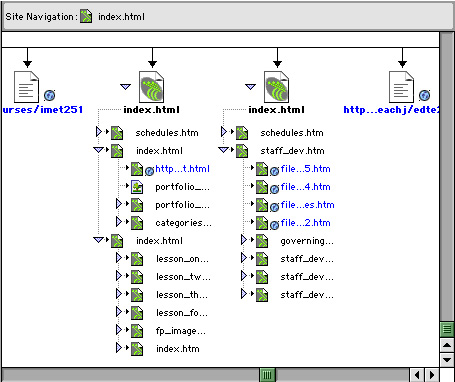Collapse the large index.html node in third column

pyautogui.click(x=250, y=87)
